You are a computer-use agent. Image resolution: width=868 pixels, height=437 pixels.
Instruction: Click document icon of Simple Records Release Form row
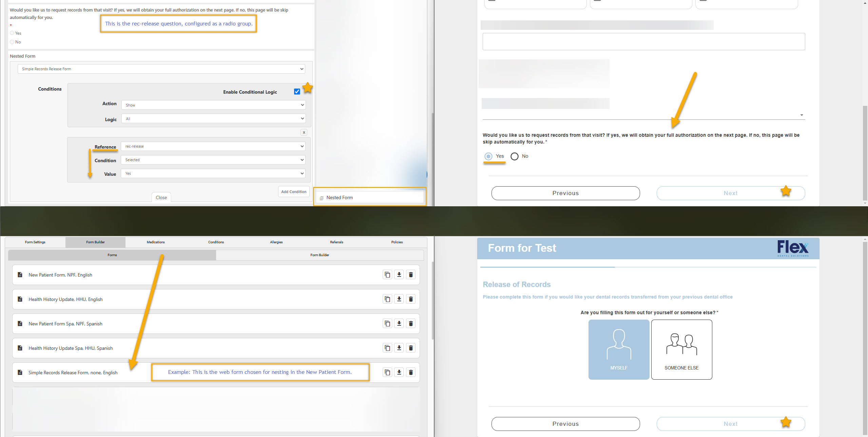pos(20,373)
